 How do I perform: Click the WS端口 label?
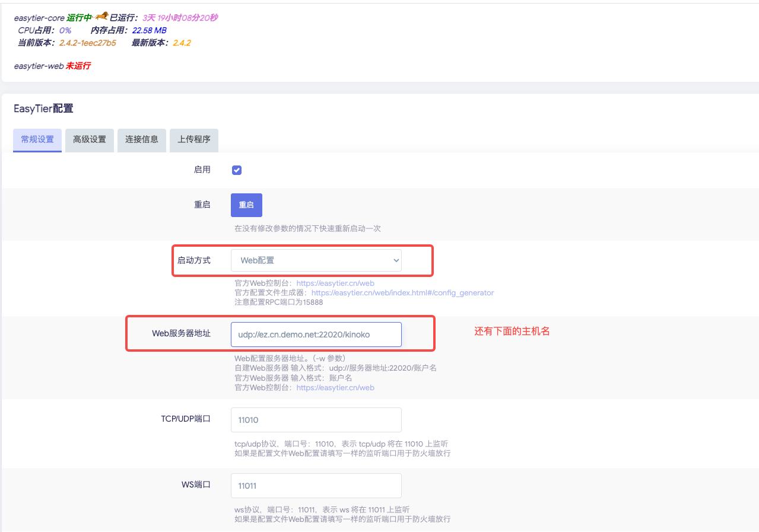196,485
